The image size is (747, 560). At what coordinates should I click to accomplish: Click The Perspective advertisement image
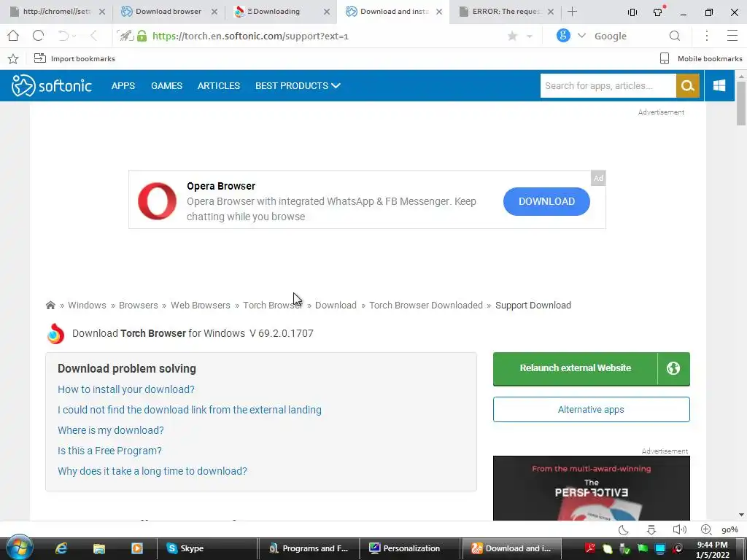click(591, 488)
